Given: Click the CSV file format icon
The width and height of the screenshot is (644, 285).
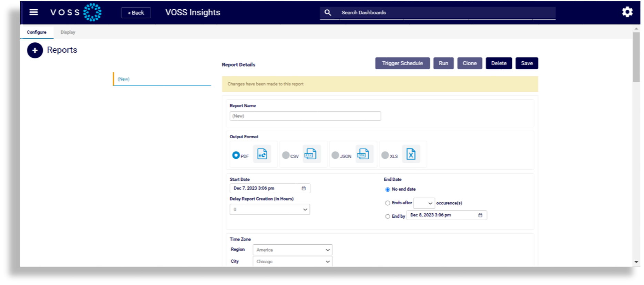Looking at the screenshot, I should 311,154.
